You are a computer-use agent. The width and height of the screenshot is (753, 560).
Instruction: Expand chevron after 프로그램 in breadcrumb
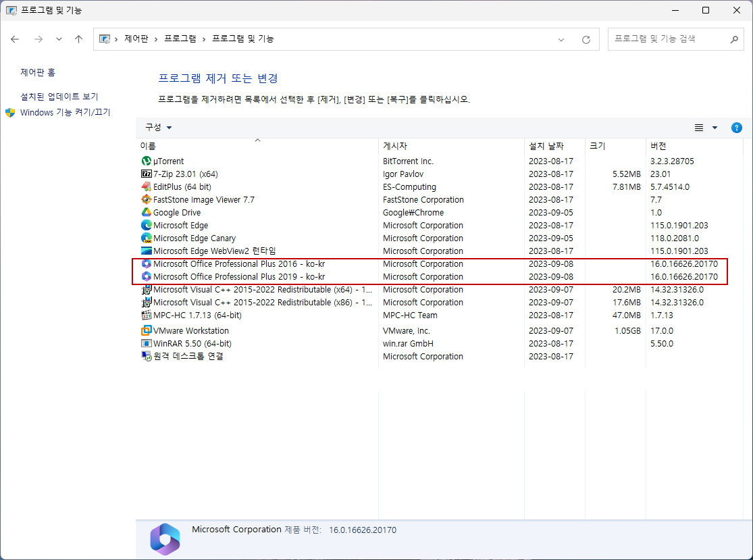[204, 39]
